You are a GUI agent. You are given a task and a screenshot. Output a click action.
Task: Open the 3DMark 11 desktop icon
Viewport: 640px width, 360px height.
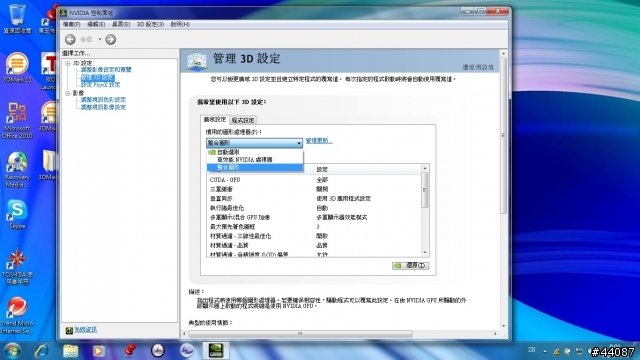tap(17, 68)
